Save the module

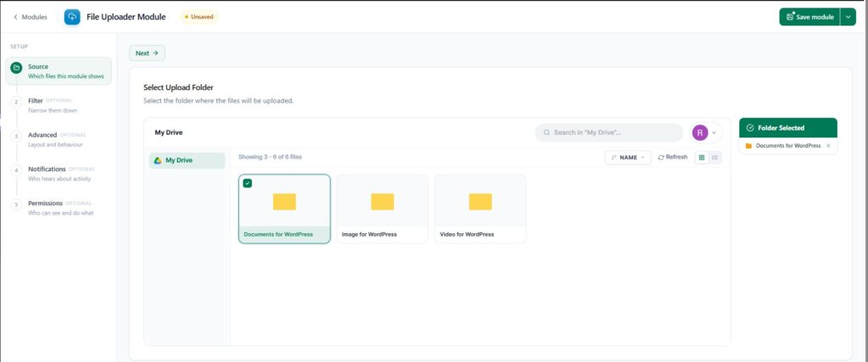pos(810,17)
